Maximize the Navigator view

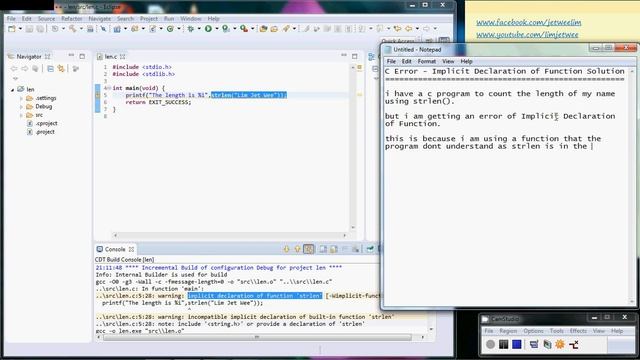82,56
